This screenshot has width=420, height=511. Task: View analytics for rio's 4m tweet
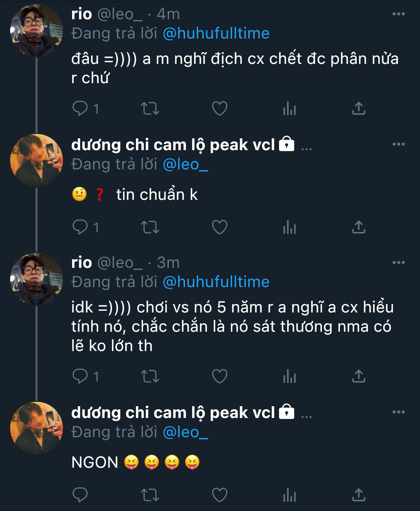point(289,109)
